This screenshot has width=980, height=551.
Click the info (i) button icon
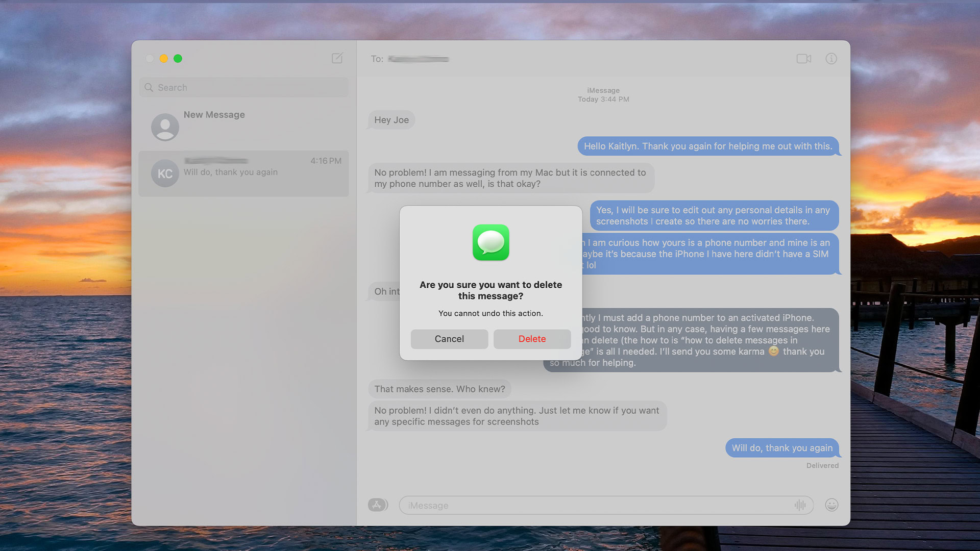pyautogui.click(x=831, y=58)
